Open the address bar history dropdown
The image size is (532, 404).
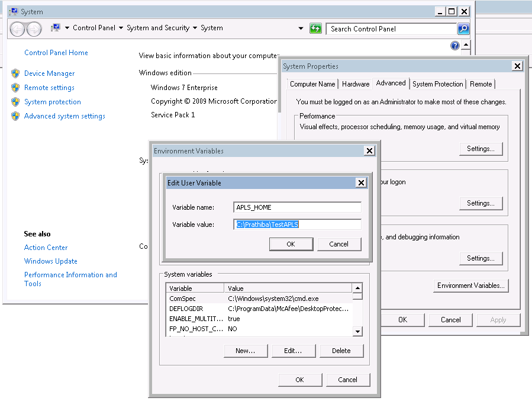click(301, 28)
